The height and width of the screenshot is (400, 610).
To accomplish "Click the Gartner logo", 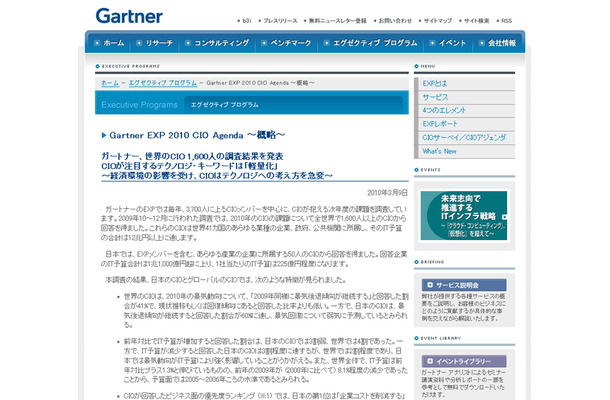I will click(129, 16).
